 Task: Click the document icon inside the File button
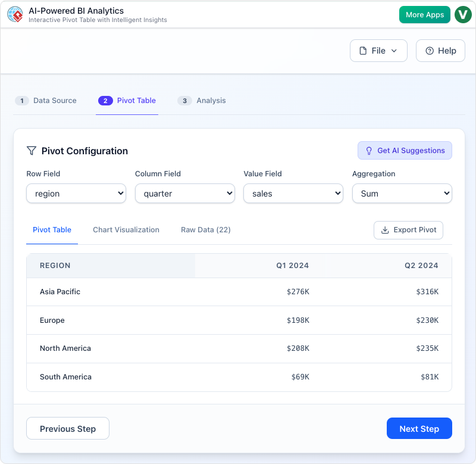pos(365,51)
